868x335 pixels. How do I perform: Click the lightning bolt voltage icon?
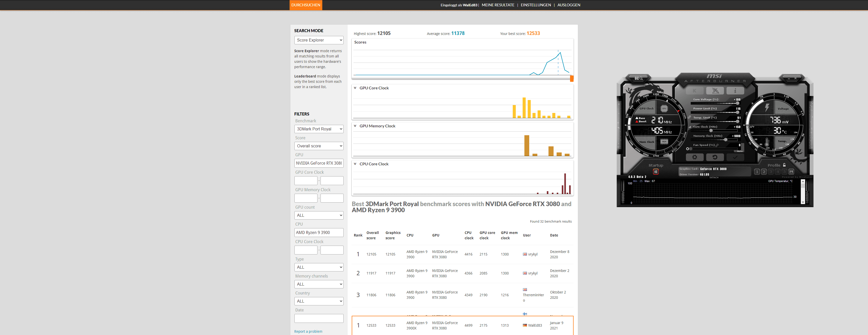[x=767, y=108]
